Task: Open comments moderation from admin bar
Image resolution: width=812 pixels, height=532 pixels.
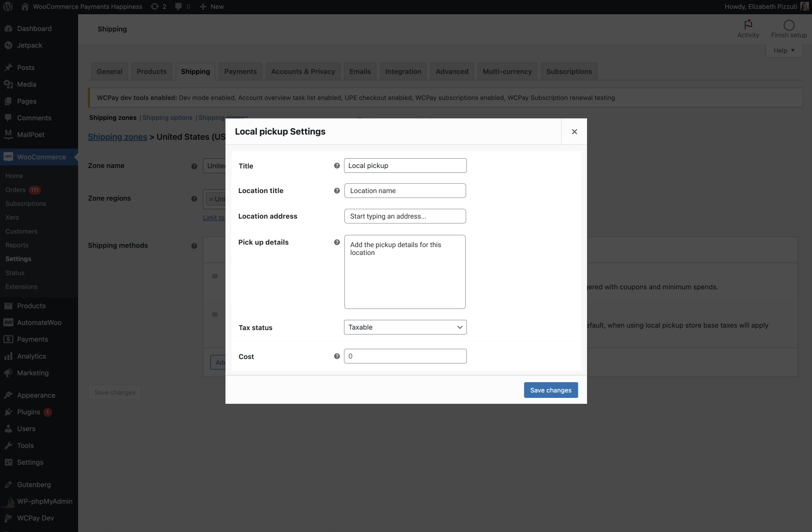Action: point(182,6)
